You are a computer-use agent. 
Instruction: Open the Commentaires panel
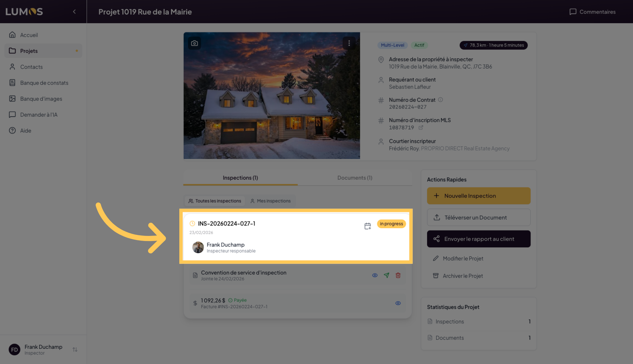592,11
